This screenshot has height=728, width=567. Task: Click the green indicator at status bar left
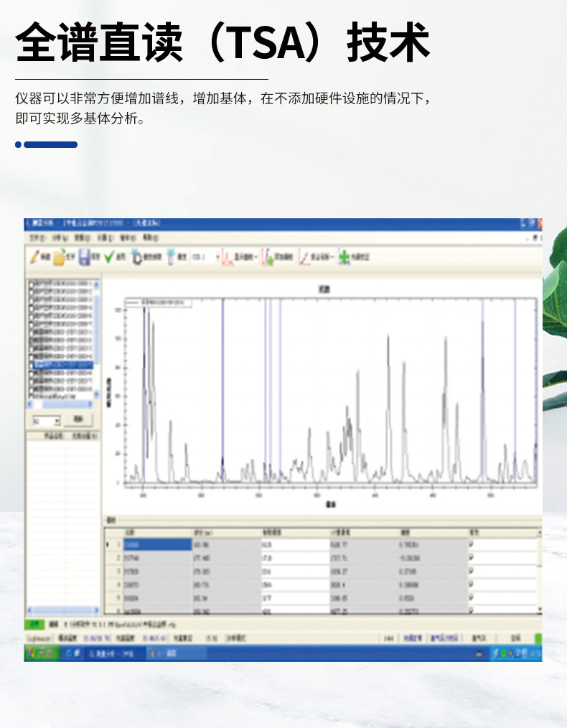[35, 625]
